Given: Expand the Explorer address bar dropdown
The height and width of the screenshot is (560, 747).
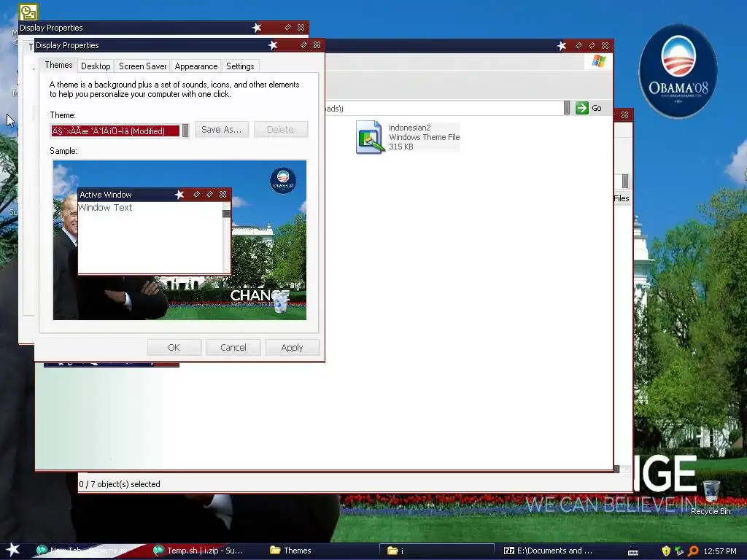Looking at the screenshot, I should (566, 108).
